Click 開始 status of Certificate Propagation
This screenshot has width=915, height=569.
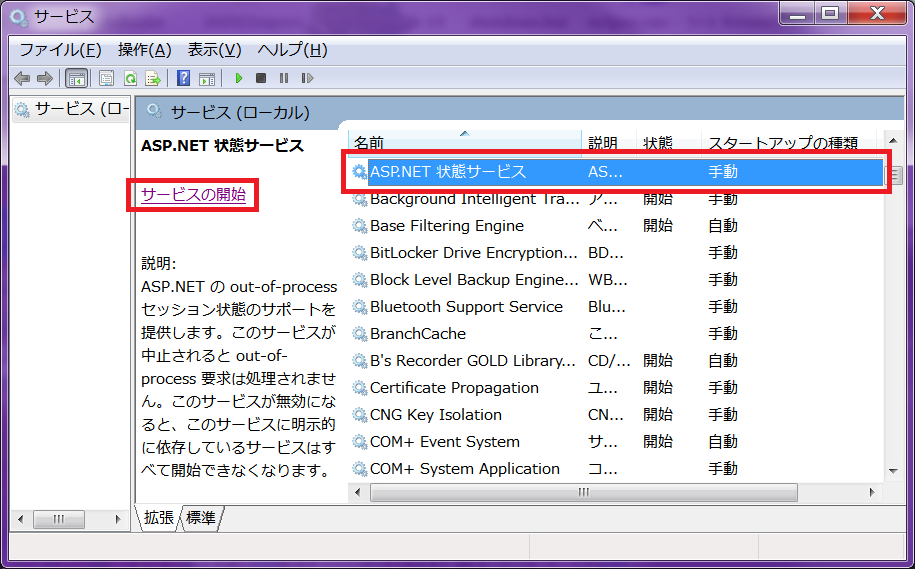[x=658, y=388]
